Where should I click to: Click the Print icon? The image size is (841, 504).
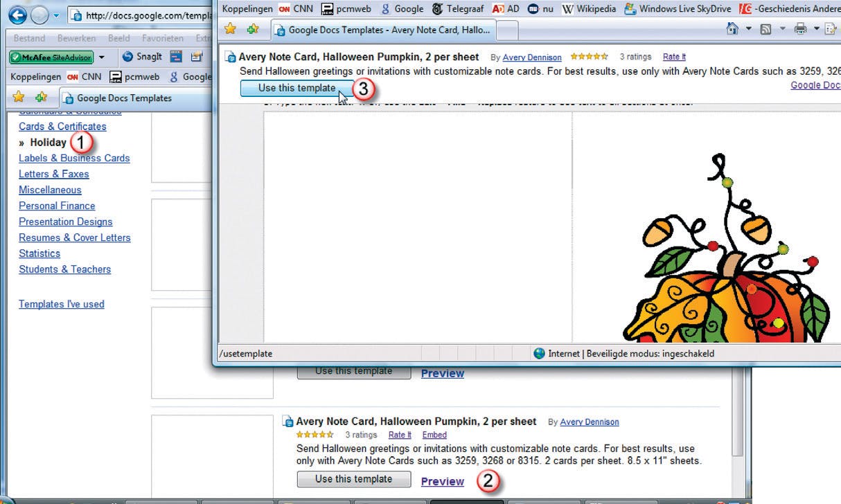(801, 29)
